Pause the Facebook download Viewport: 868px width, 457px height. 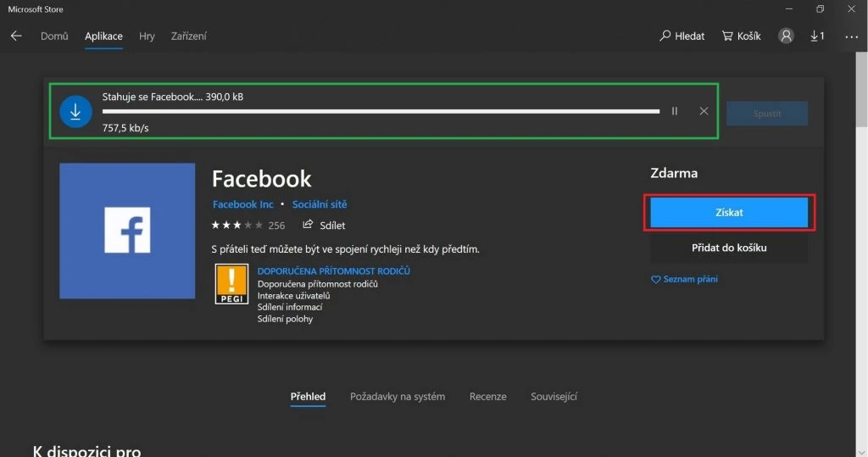click(x=675, y=111)
